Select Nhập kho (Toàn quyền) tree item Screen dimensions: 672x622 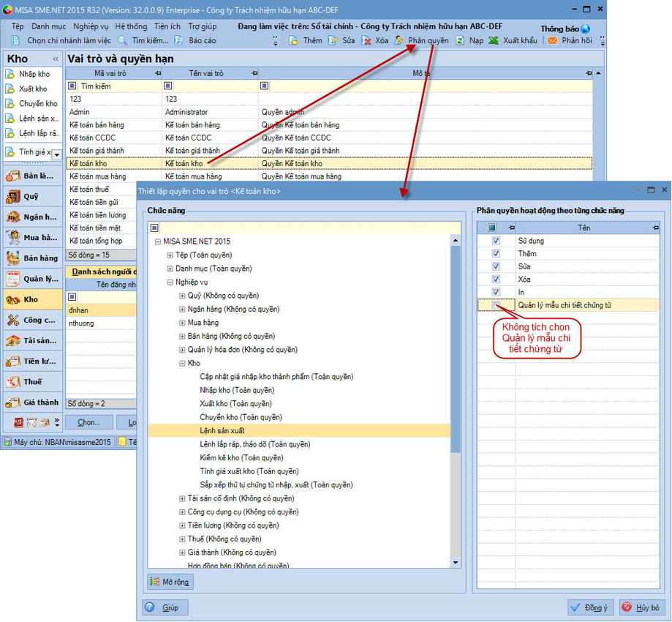237,390
